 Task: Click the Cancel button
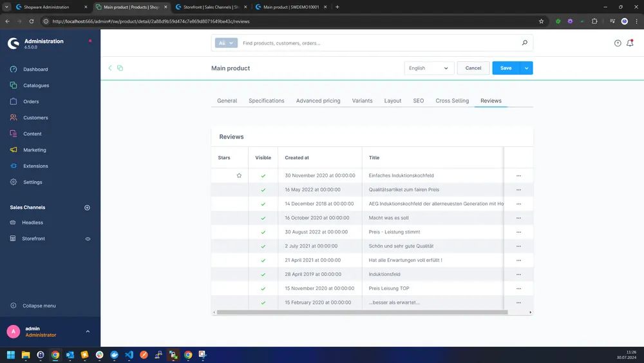[x=473, y=68]
